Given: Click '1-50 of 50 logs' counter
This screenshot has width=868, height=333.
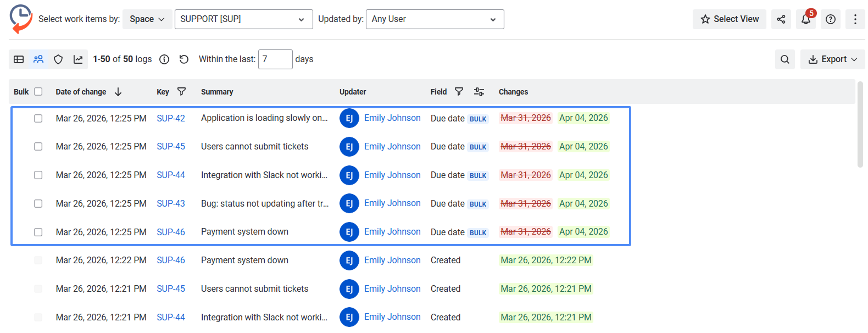Looking at the screenshot, I should point(123,59).
